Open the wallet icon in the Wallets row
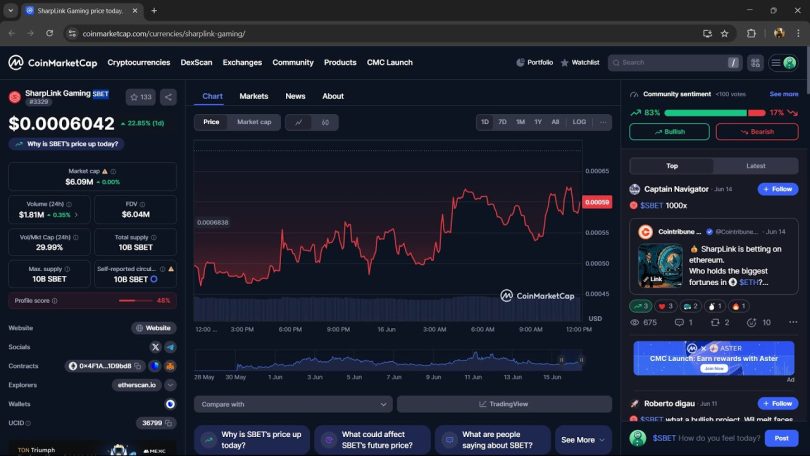The width and height of the screenshot is (810, 456). (170, 404)
